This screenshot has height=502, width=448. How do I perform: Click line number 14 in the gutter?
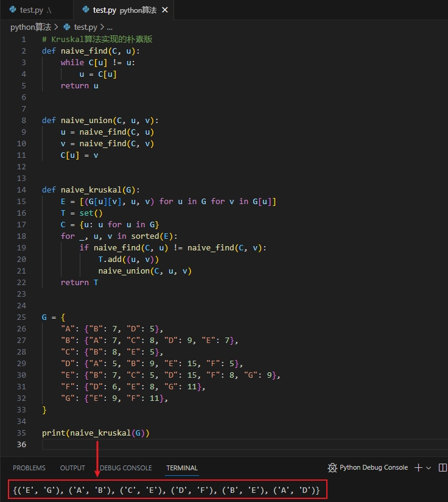21,190
